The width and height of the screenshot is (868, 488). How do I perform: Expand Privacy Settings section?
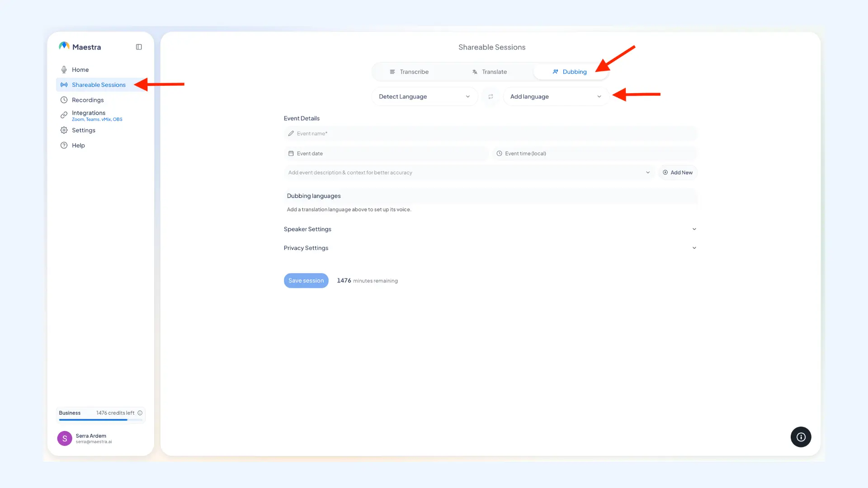point(490,248)
